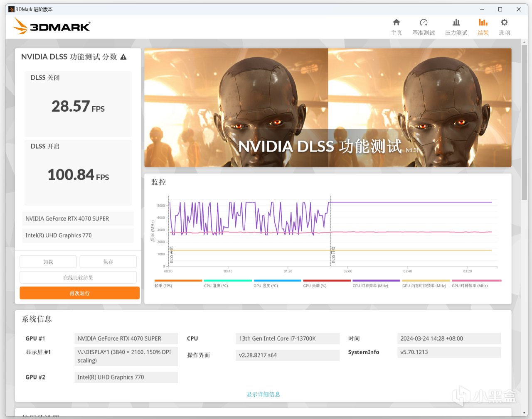The width and height of the screenshot is (532, 419).
Task: Open the 压力测试 stress test section
Action: [456, 27]
